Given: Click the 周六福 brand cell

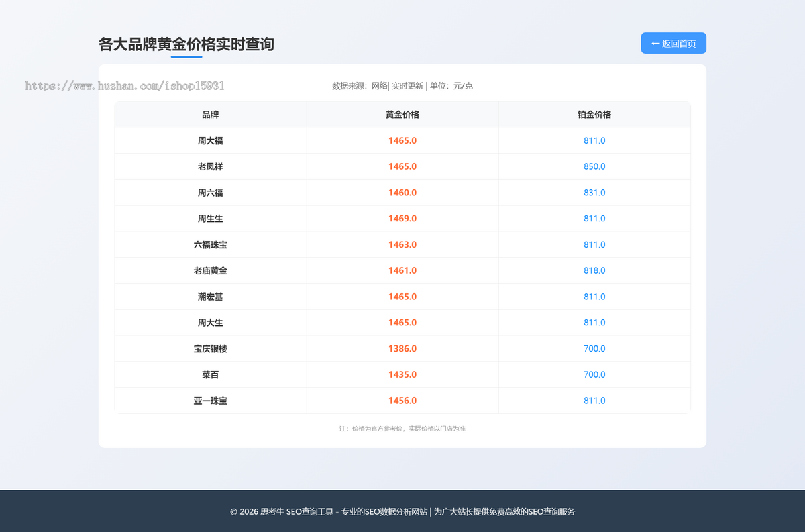Looking at the screenshot, I should [211, 193].
